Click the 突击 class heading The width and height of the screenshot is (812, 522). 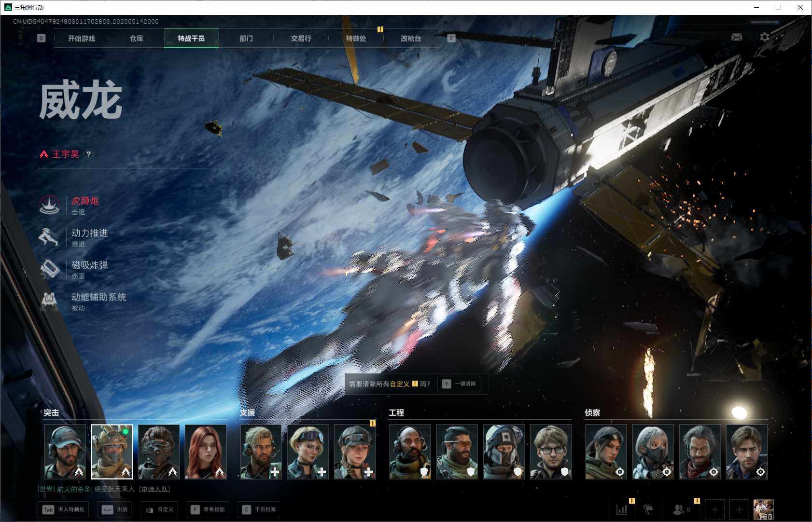click(x=51, y=412)
